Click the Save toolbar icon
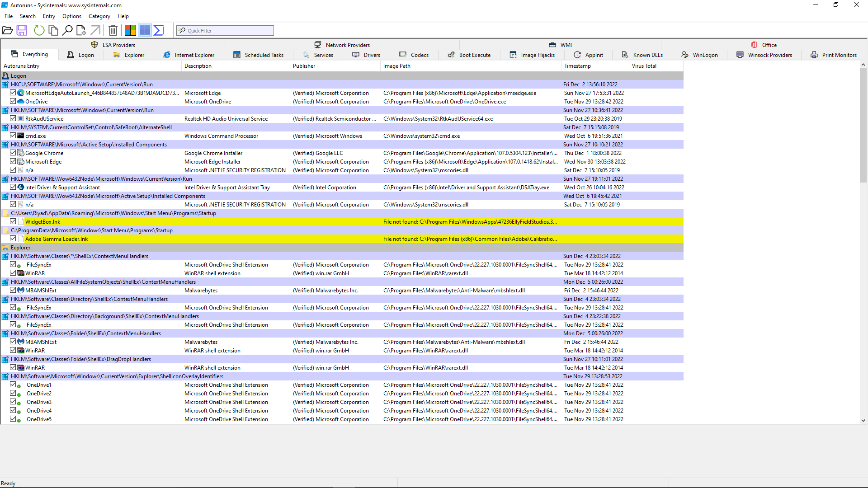868x488 pixels. [22, 31]
